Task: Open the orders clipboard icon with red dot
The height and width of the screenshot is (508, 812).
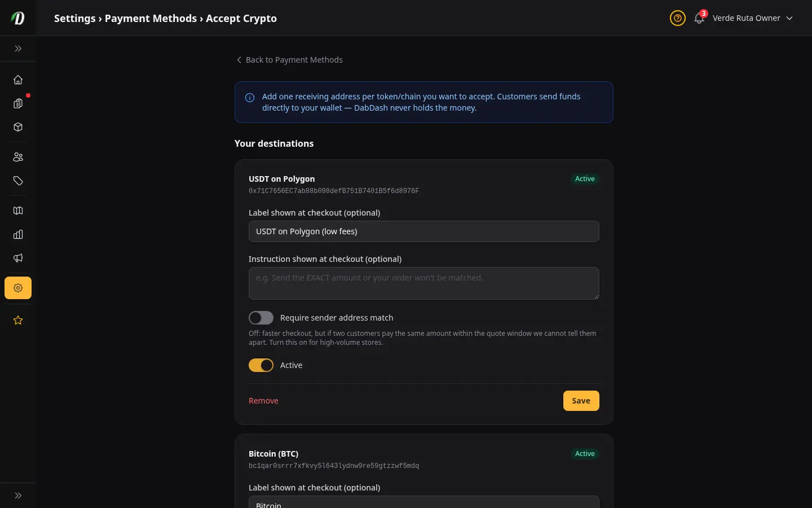Action: click(18, 103)
